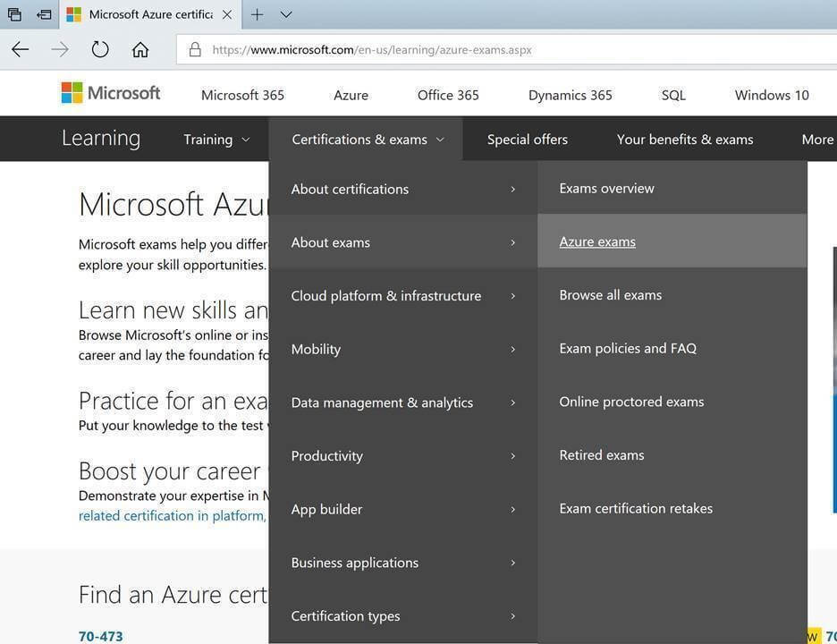837x644 pixels.
Task: Expand Cloud platform & infrastructure submenu
Action: (x=403, y=296)
